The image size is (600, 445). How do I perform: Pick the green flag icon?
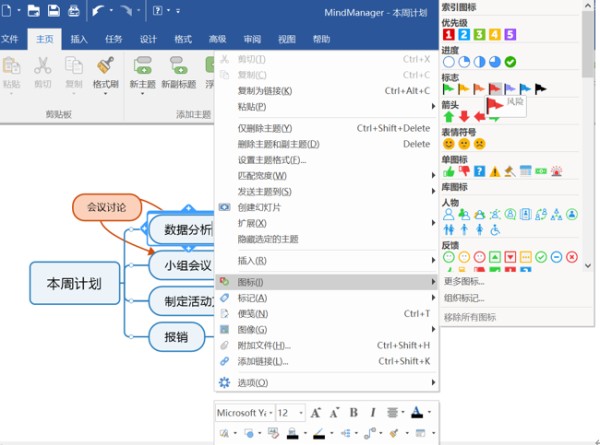click(448, 89)
